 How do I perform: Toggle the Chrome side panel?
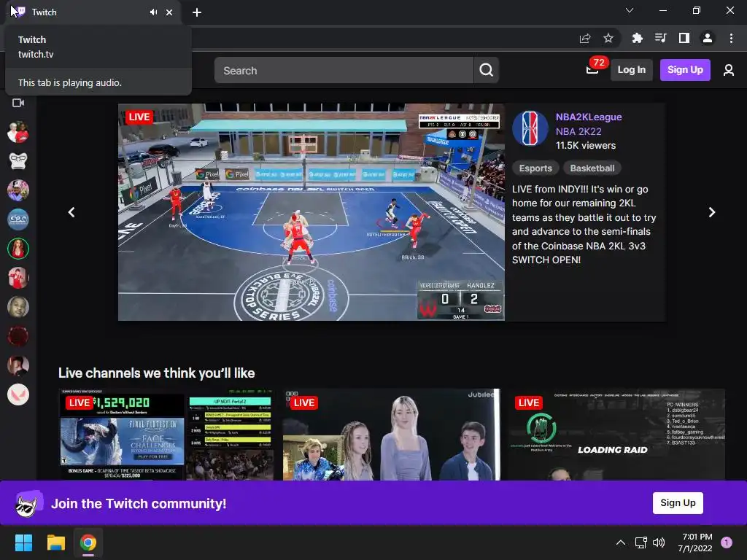(684, 38)
